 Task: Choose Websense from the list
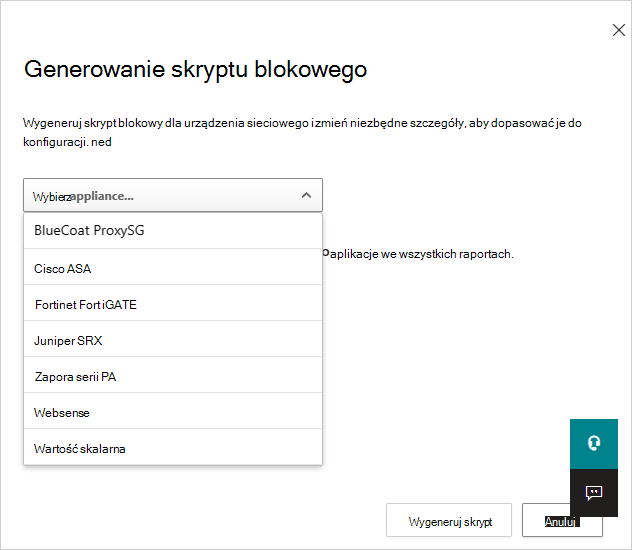(x=173, y=411)
